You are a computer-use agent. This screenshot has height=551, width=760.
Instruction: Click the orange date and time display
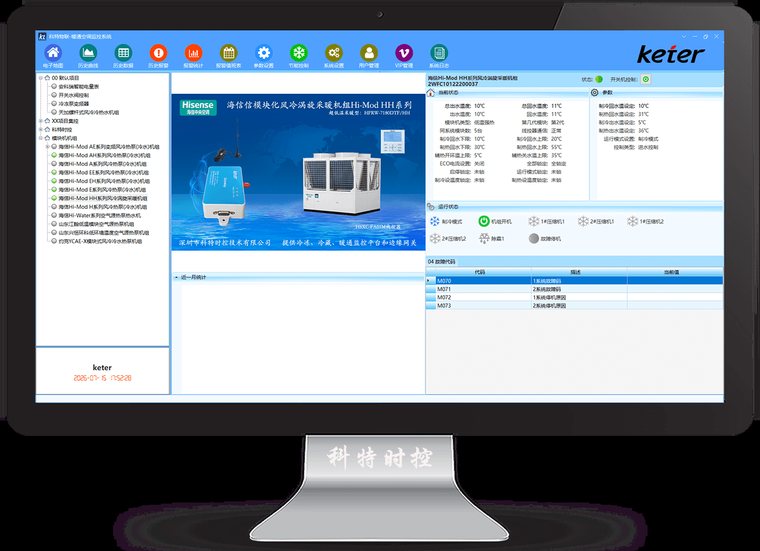click(102, 378)
